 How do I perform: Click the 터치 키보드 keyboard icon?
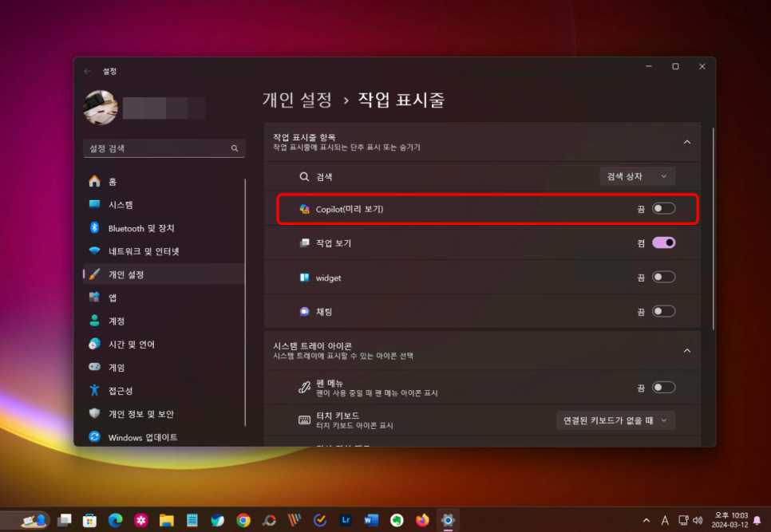click(x=304, y=420)
